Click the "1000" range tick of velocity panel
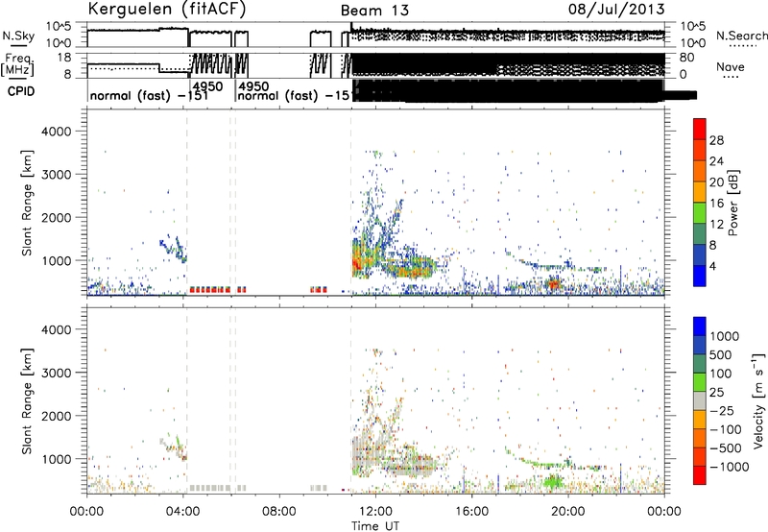 coord(57,459)
